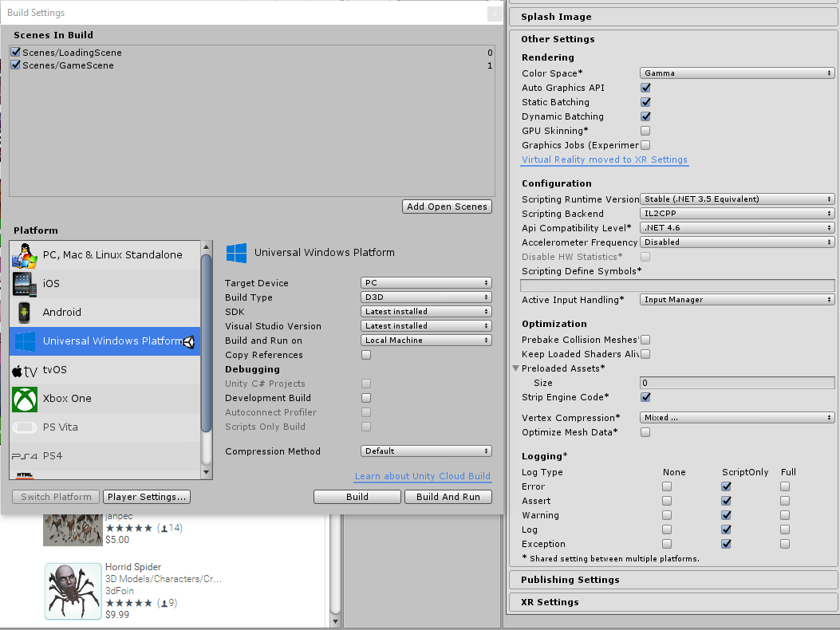Click platform list scroll up arrow
Viewport: 840px width, 630px height.
pyautogui.click(x=207, y=247)
